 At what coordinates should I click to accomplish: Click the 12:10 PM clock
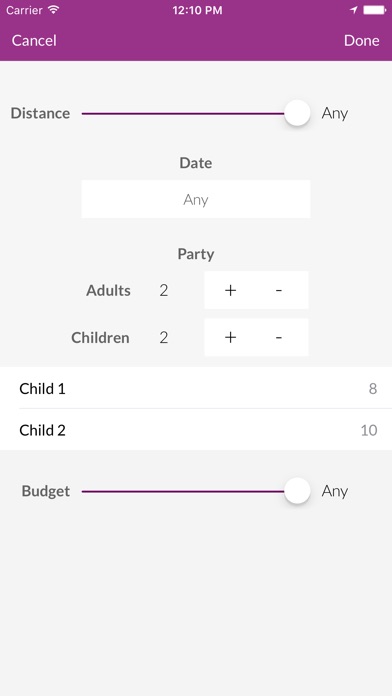tap(197, 10)
